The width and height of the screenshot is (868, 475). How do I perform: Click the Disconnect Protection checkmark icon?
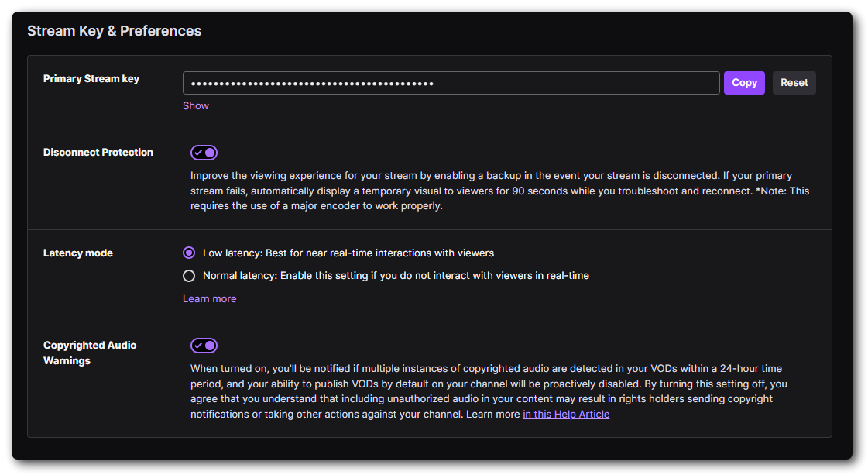tap(200, 152)
